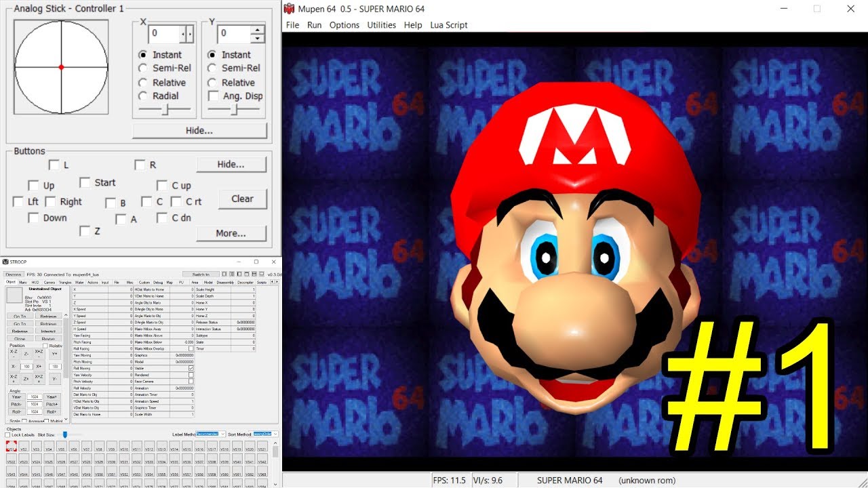868x488 pixels.
Task: Switch to the Mario tab in STROOP
Action: (x=22, y=282)
